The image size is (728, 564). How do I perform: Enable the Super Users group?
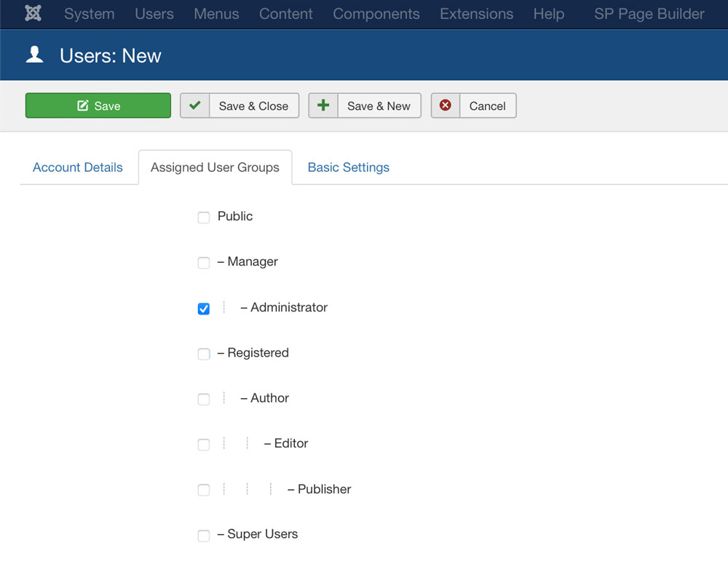[204, 535]
